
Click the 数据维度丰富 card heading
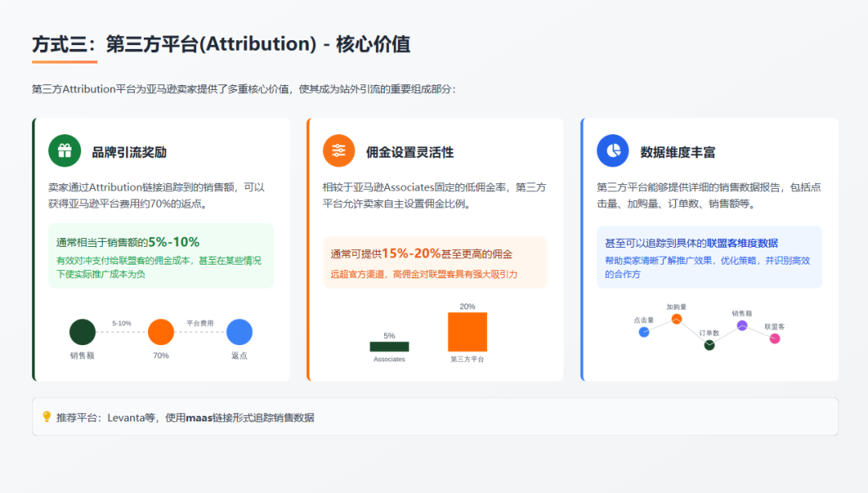[x=678, y=152]
